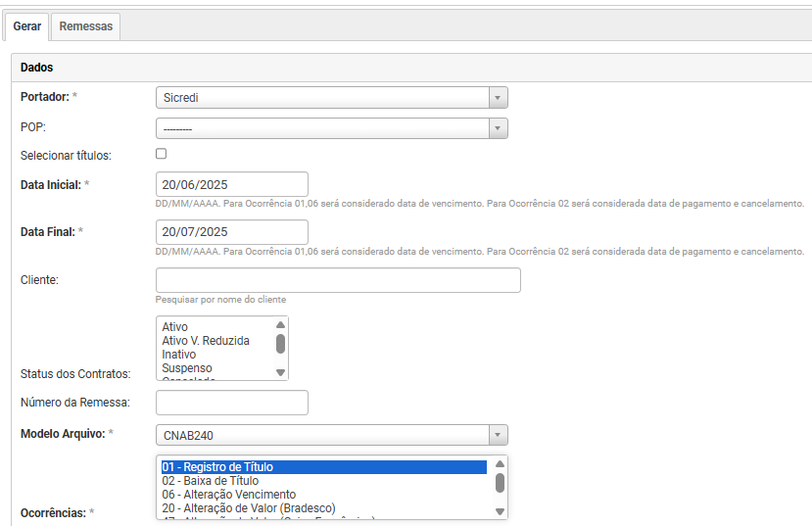This screenshot has height=526, width=812.
Task: Click the Data Inicial date field
Action: 232,184
